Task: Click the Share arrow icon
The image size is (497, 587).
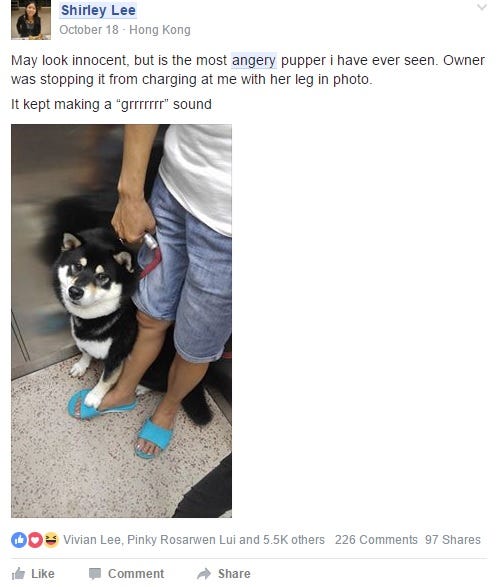Action: pos(204,573)
